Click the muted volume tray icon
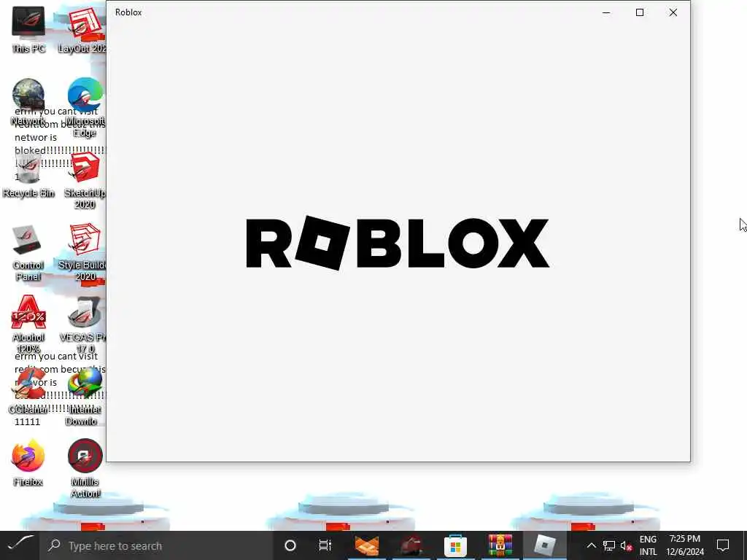The image size is (747, 560). pyautogui.click(x=626, y=545)
